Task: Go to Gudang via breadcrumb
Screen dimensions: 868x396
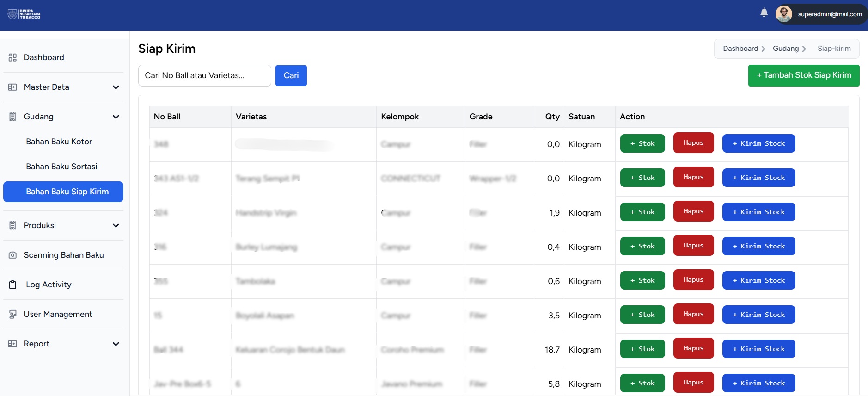Action: point(786,49)
